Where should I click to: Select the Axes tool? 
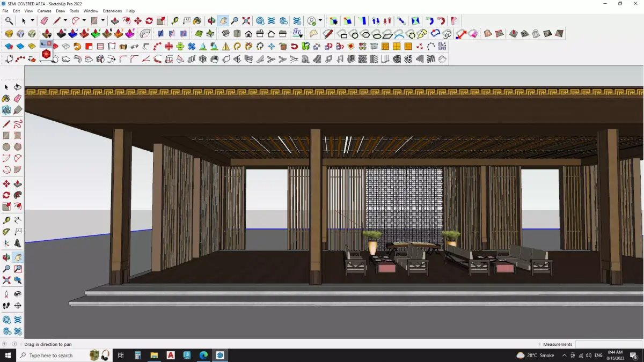pyautogui.click(x=6, y=243)
